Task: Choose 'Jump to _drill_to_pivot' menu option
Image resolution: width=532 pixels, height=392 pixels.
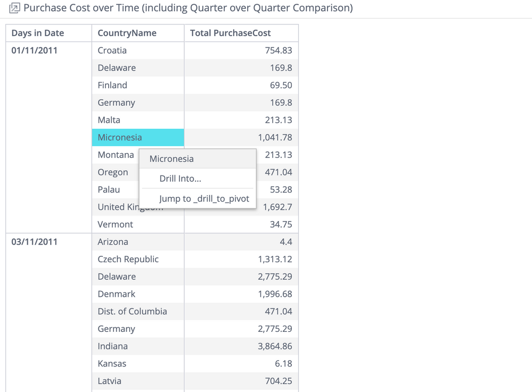Action: pos(204,198)
